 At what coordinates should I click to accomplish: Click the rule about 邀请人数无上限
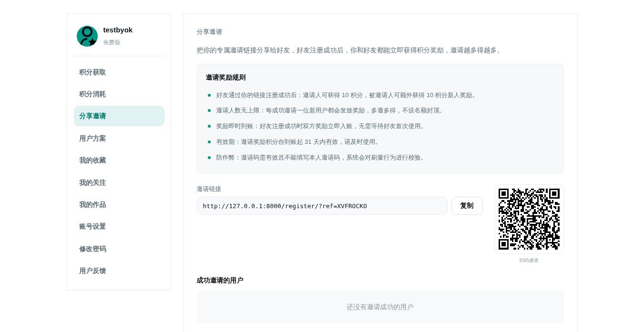[x=330, y=111]
